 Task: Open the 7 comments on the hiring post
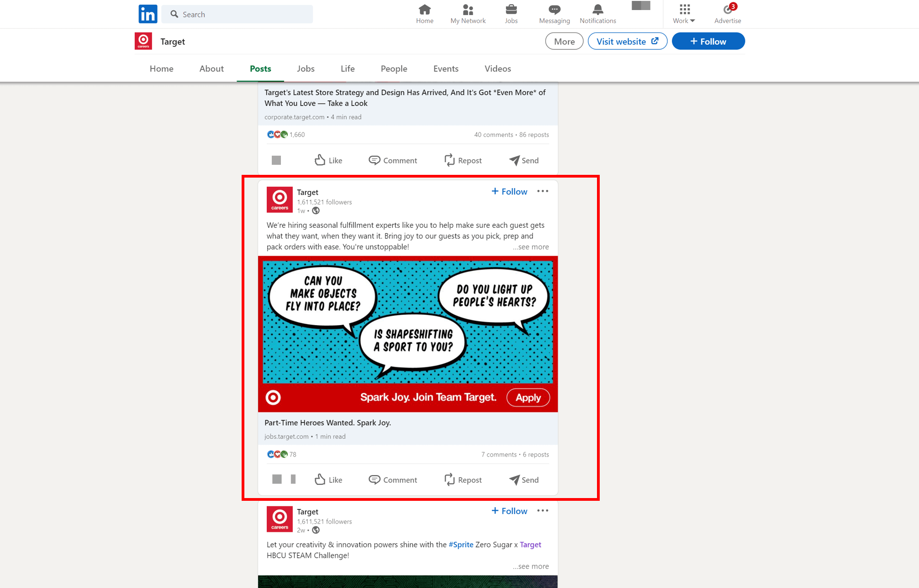[x=499, y=454]
